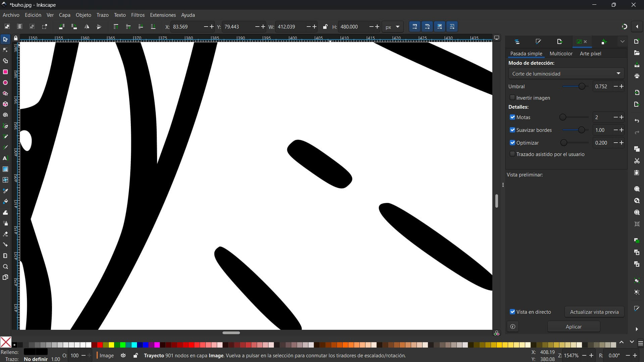Screen dimensions: 644x362
Task: Undo the last action
Action: click(637, 120)
